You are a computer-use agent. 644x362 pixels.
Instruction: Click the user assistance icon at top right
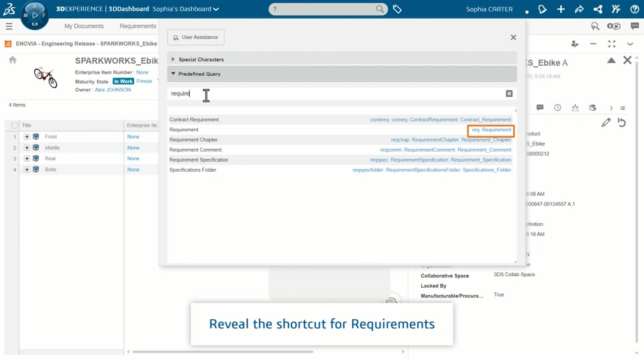[x=595, y=26]
